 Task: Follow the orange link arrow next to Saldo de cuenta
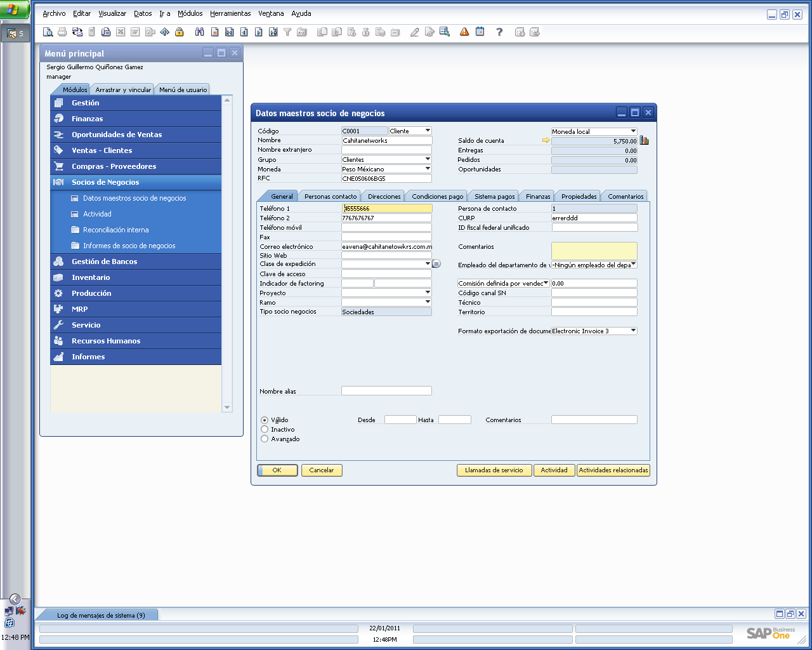click(x=546, y=140)
